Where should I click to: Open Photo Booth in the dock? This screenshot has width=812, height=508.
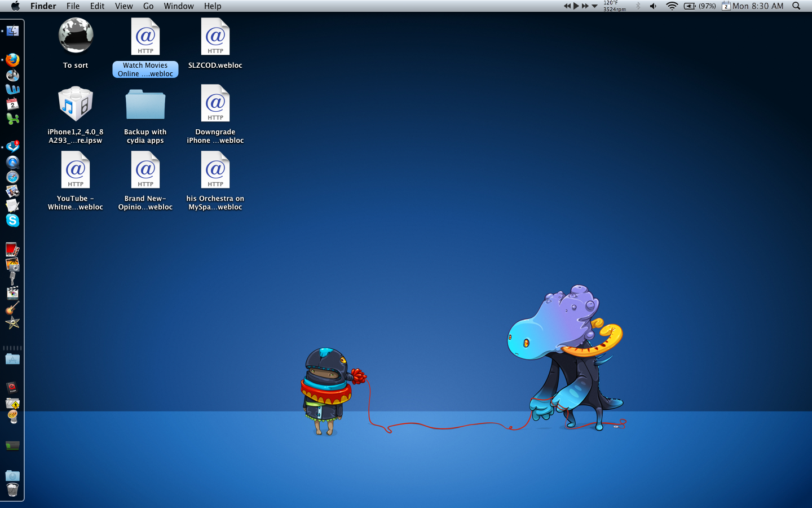click(12, 249)
